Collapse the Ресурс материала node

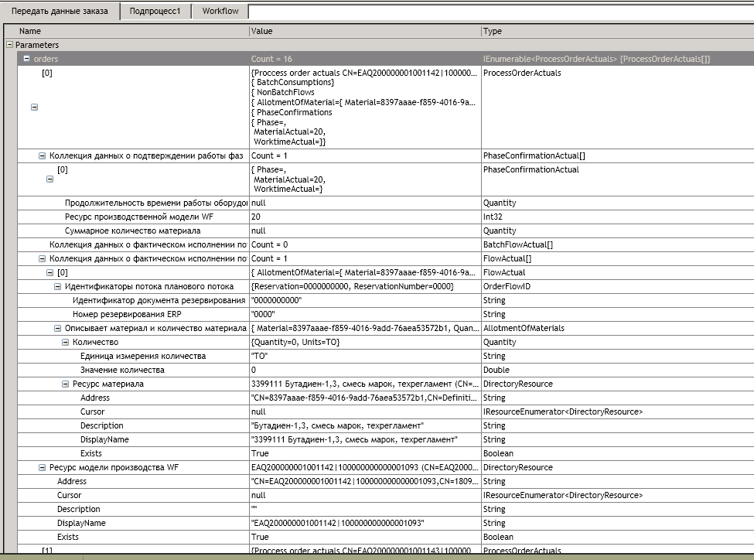pyautogui.click(x=66, y=384)
